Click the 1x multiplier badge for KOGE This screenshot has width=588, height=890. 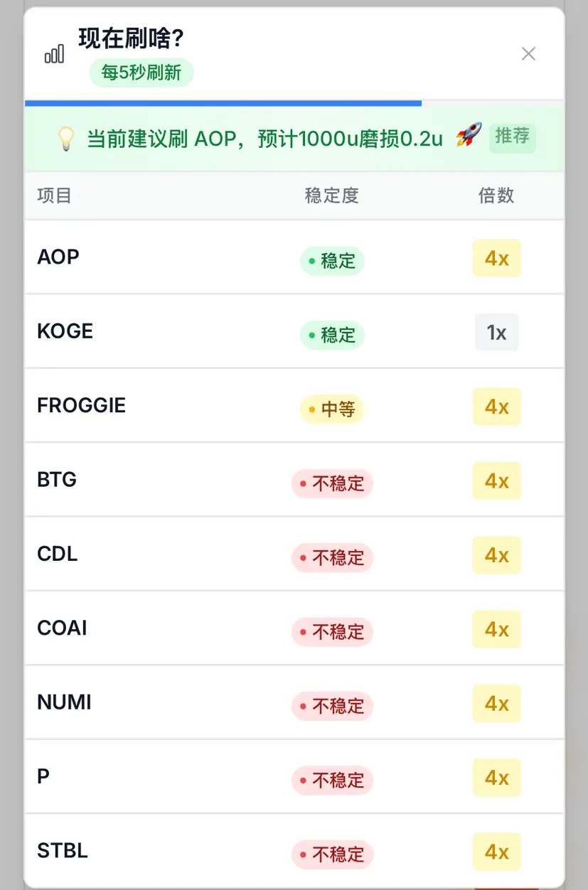[x=497, y=332]
